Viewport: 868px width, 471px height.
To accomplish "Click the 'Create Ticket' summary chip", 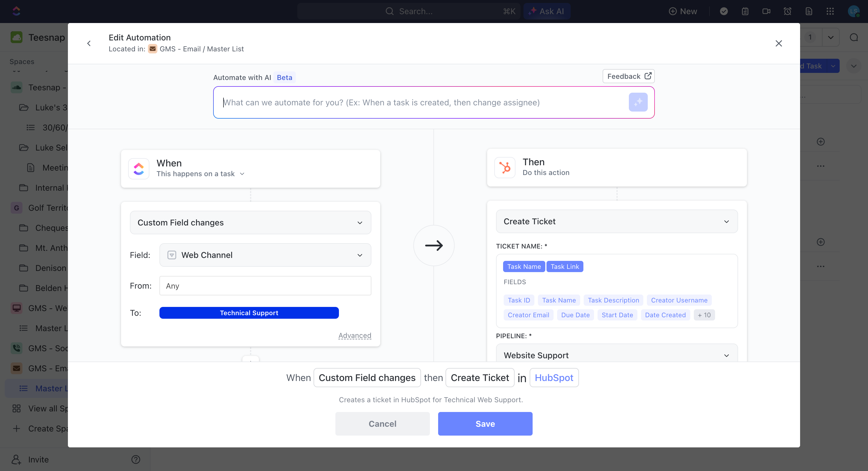I will [x=480, y=377].
